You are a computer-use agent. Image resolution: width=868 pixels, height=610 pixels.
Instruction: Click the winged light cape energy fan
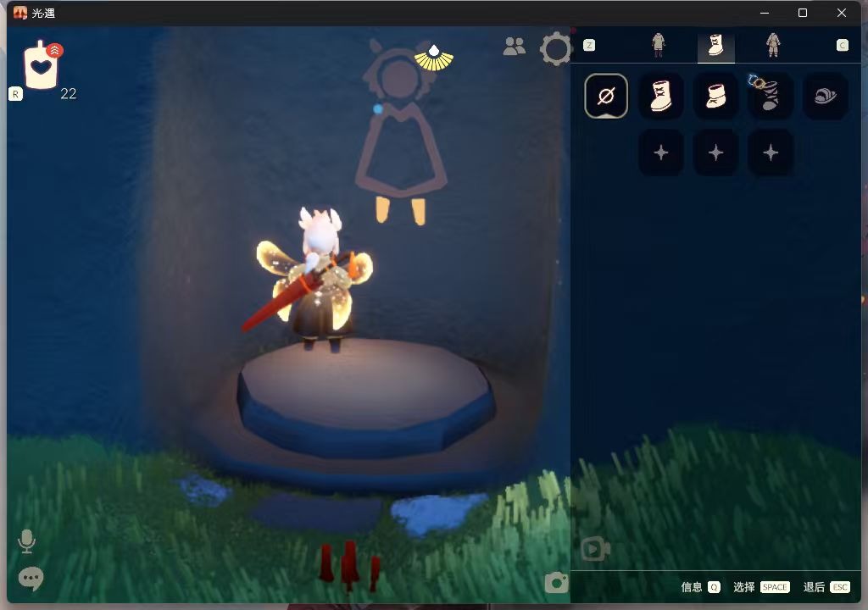tap(434, 58)
